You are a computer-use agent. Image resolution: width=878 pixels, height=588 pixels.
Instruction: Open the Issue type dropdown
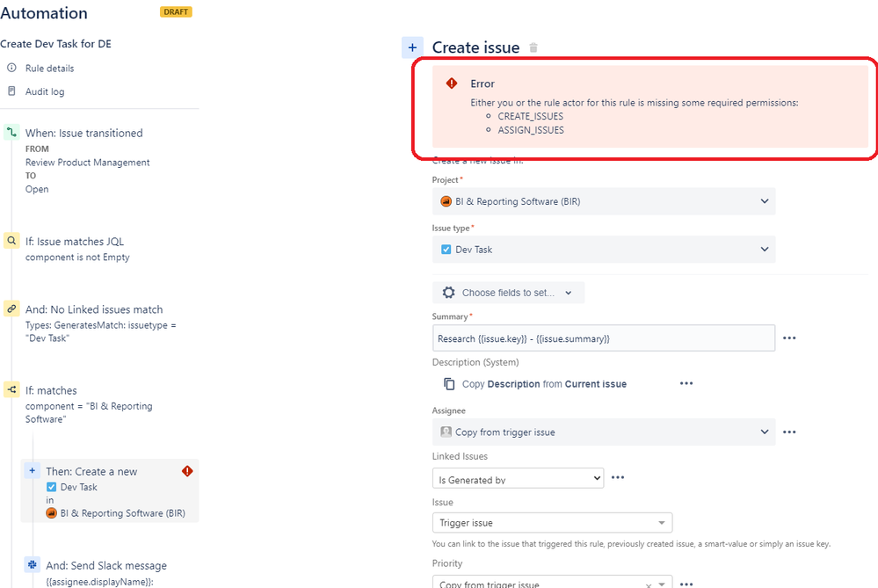604,250
